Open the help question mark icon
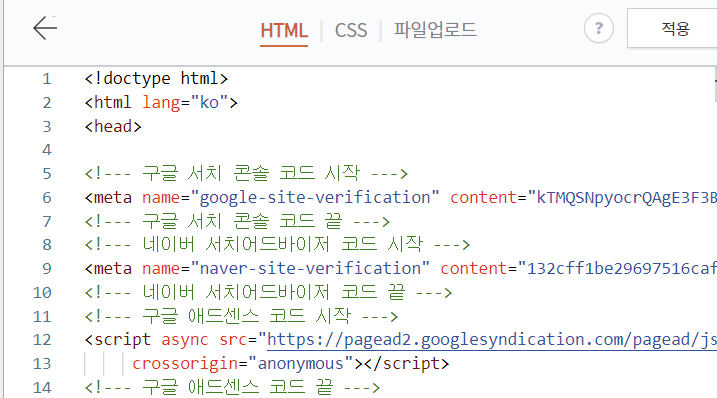Viewport: 717px width, 398px height. tap(599, 28)
